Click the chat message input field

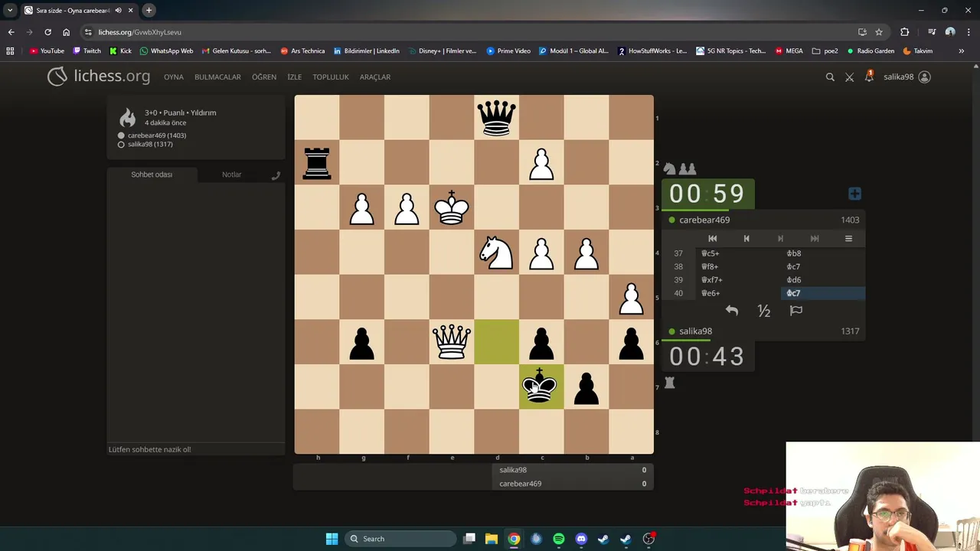[x=195, y=449]
